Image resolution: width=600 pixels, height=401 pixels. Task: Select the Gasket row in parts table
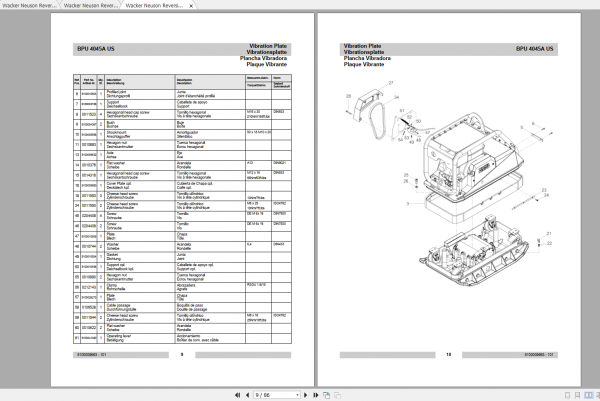[x=182, y=256]
